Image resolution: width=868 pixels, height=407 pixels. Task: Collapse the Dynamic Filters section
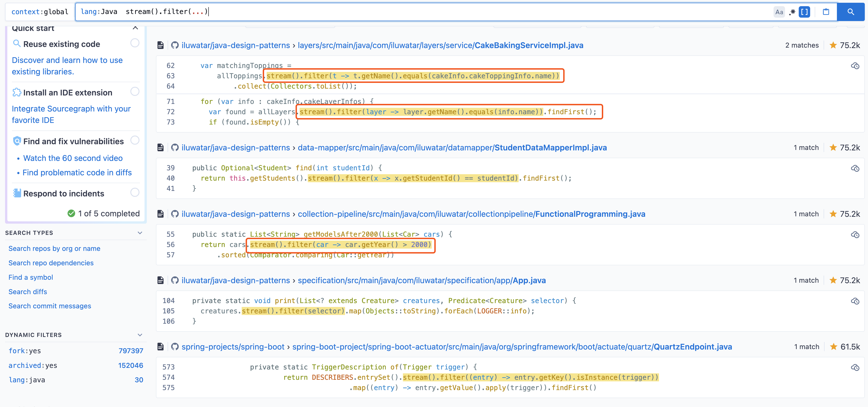coord(140,335)
